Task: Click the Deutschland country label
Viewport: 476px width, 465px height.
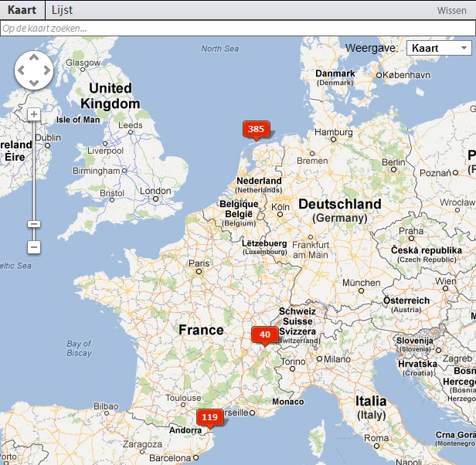Action: click(x=339, y=204)
